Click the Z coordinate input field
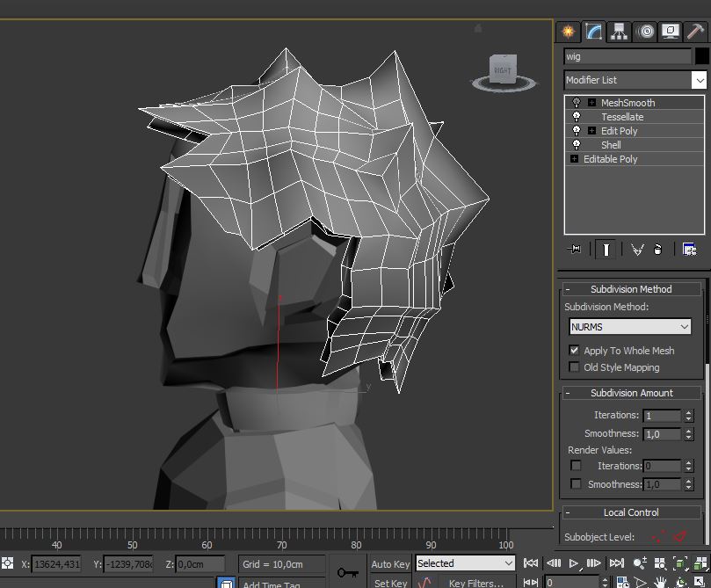711x588 pixels. click(201, 564)
